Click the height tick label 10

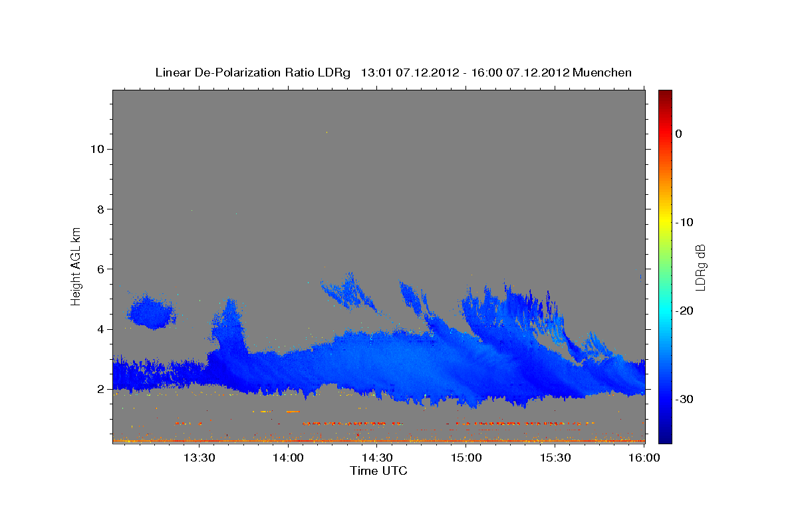[97, 149]
